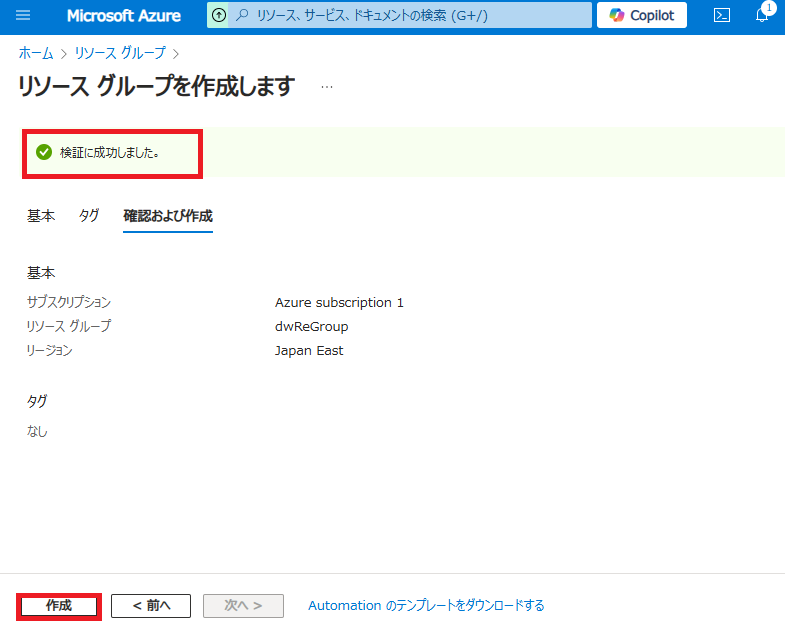
Task: Click the magnifier search icon
Action: point(242,15)
